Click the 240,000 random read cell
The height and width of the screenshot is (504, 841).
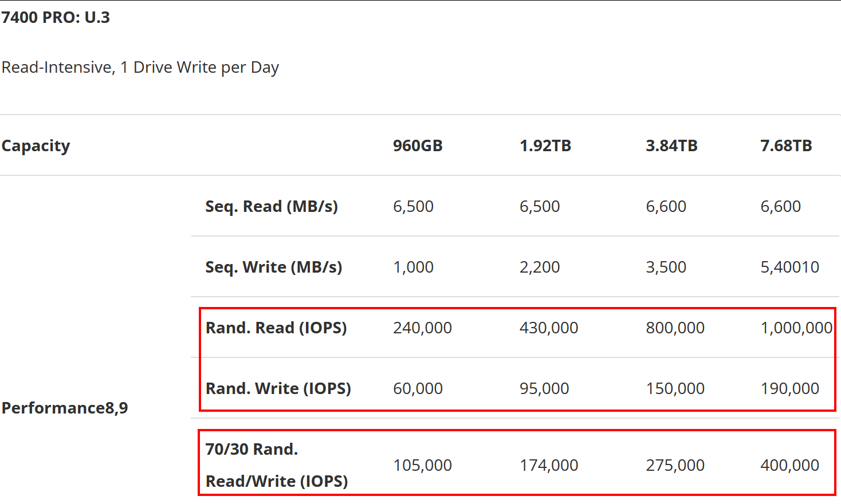point(422,328)
